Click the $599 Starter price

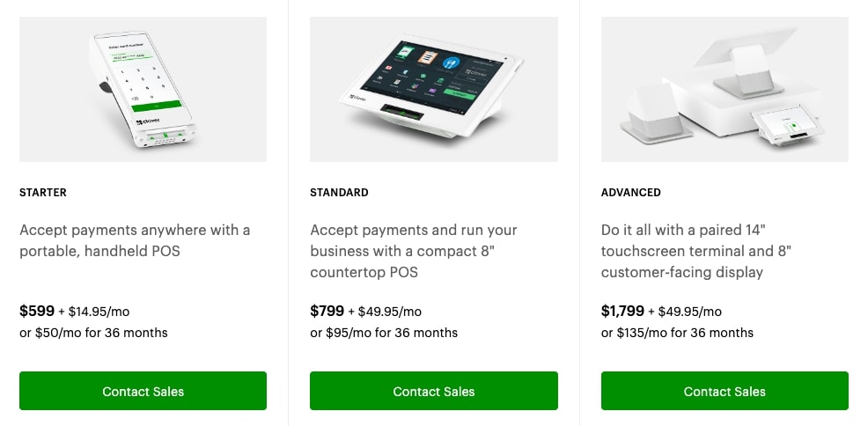pyautogui.click(x=37, y=311)
